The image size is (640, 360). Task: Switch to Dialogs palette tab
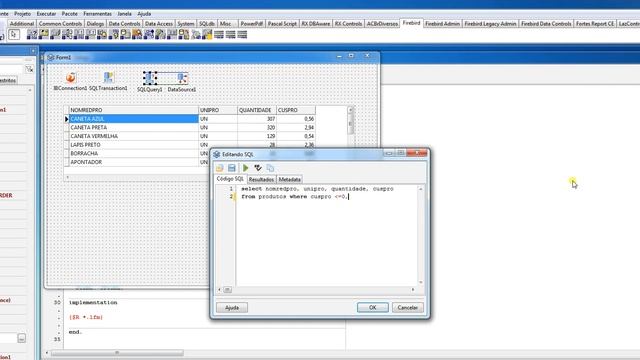click(x=95, y=24)
